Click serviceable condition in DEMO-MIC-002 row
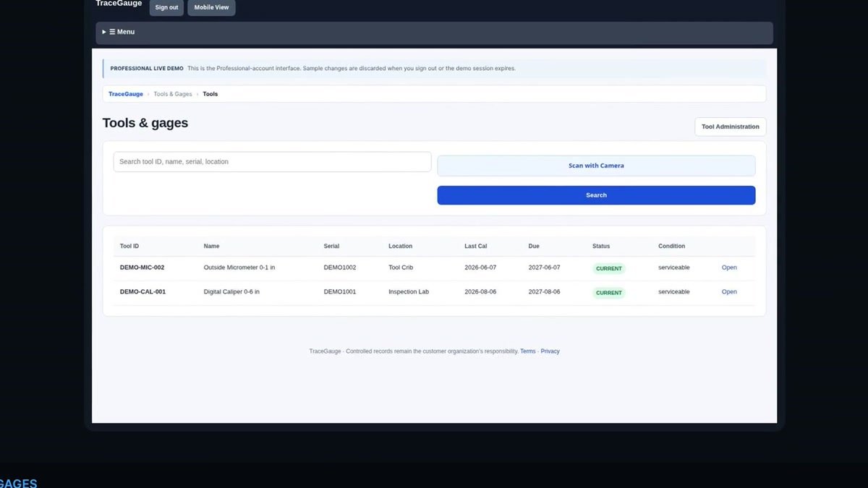The image size is (868, 488). pyautogui.click(x=674, y=267)
